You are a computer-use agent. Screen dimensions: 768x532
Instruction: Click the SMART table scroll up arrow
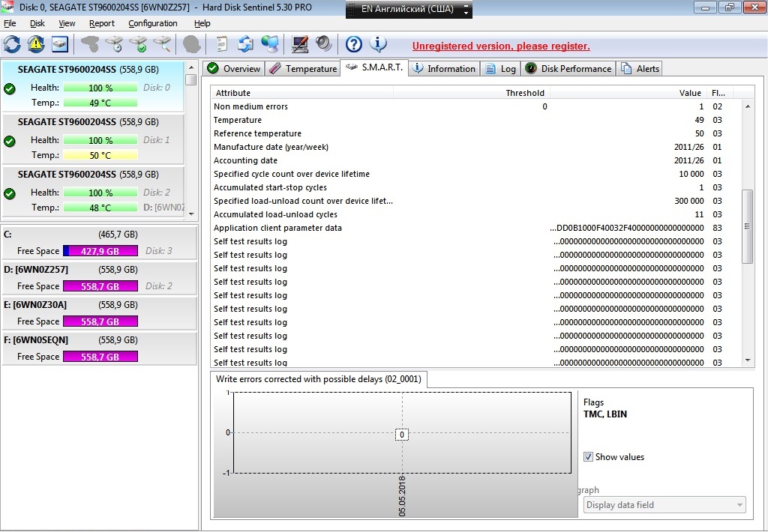click(748, 106)
